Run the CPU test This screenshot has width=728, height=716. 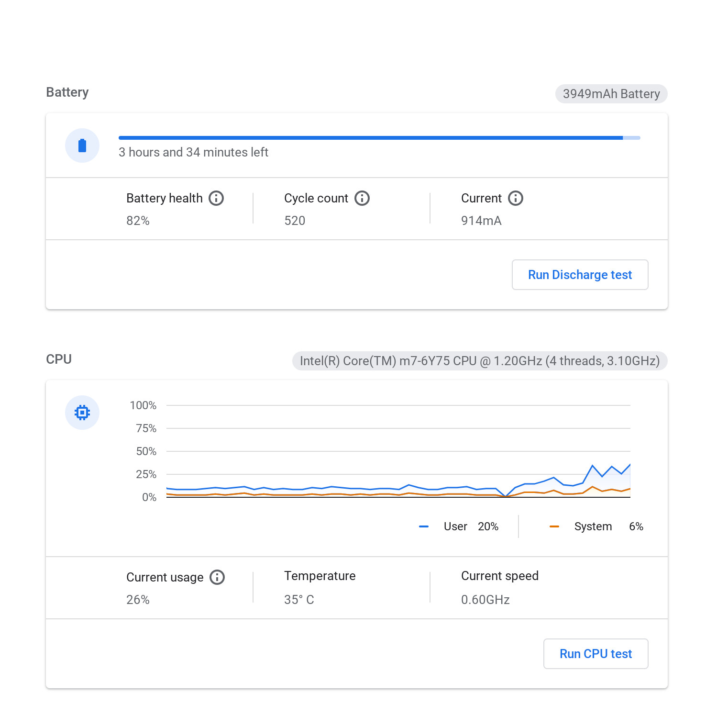pyautogui.click(x=596, y=654)
